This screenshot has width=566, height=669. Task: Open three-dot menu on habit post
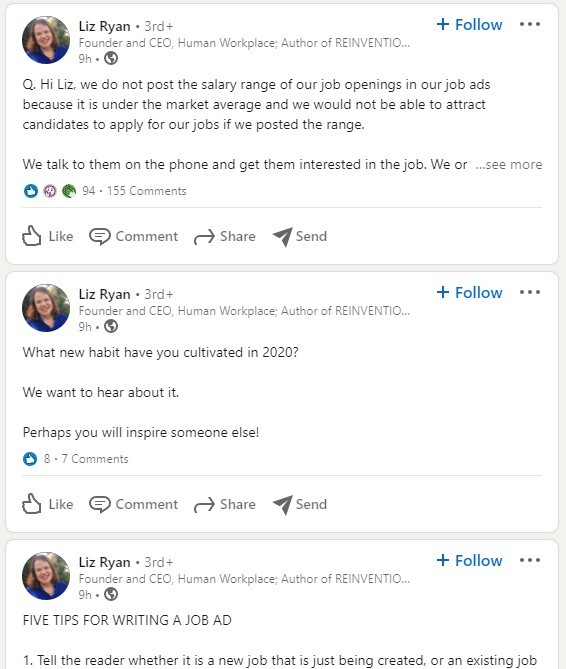(x=530, y=292)
